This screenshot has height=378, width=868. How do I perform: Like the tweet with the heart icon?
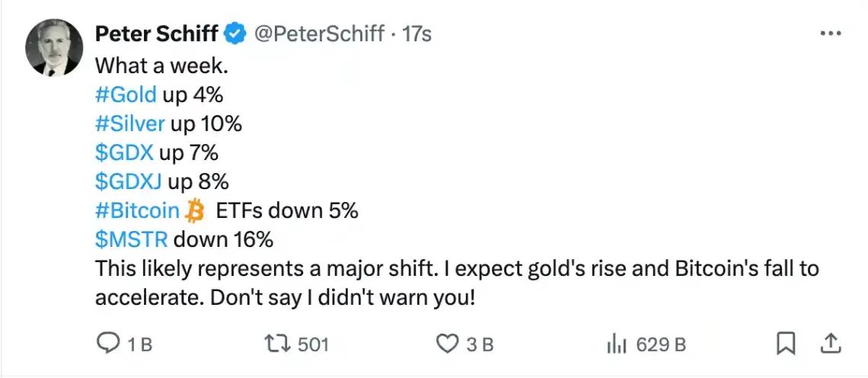pyautogui.click(x=446, y=344)
